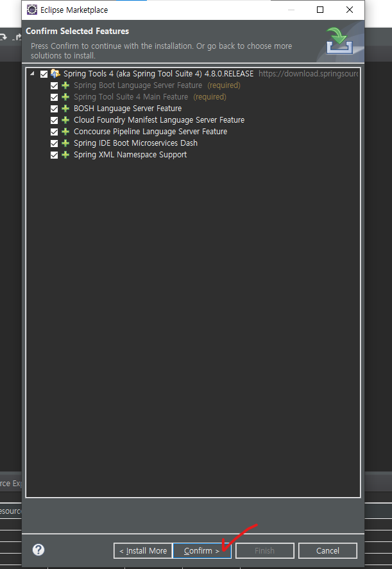Uncheck Concourse Pipeline Language Server Feature
The height and width of the screenshot is (569, 392).
pyautogui.click(x=54, y=132)
